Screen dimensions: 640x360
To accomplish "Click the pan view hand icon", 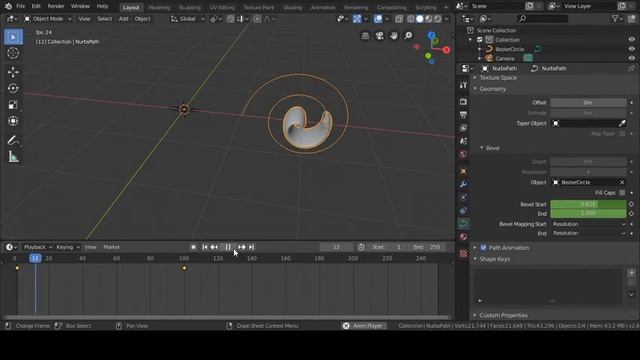I will [x=394, y=36].
